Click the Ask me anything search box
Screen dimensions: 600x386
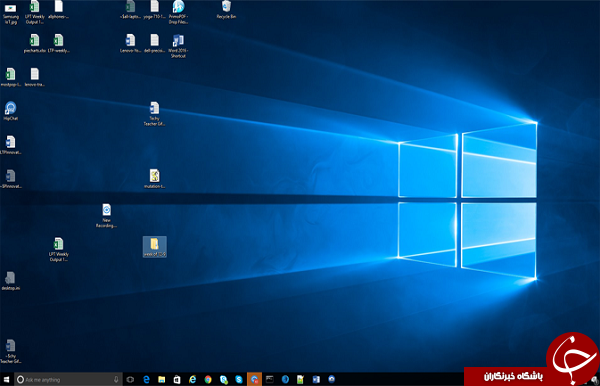coord(68,379)
